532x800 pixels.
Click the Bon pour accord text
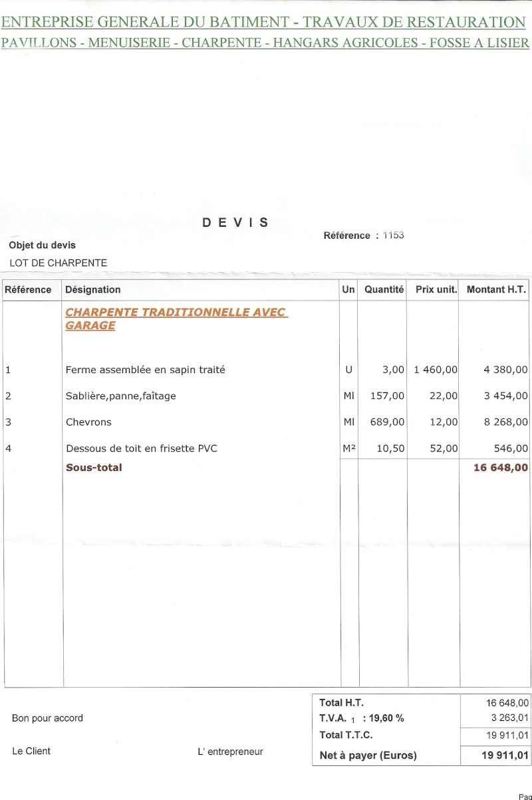click(x=47, y=718)
